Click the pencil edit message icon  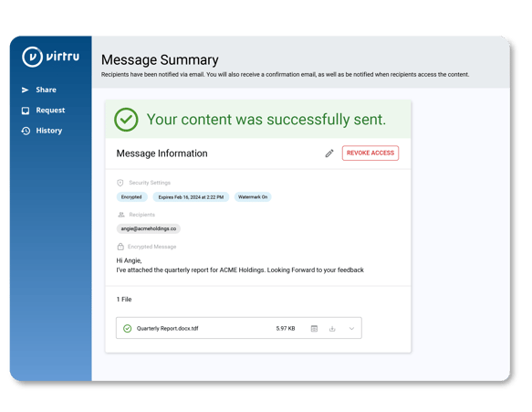[329, 153]
